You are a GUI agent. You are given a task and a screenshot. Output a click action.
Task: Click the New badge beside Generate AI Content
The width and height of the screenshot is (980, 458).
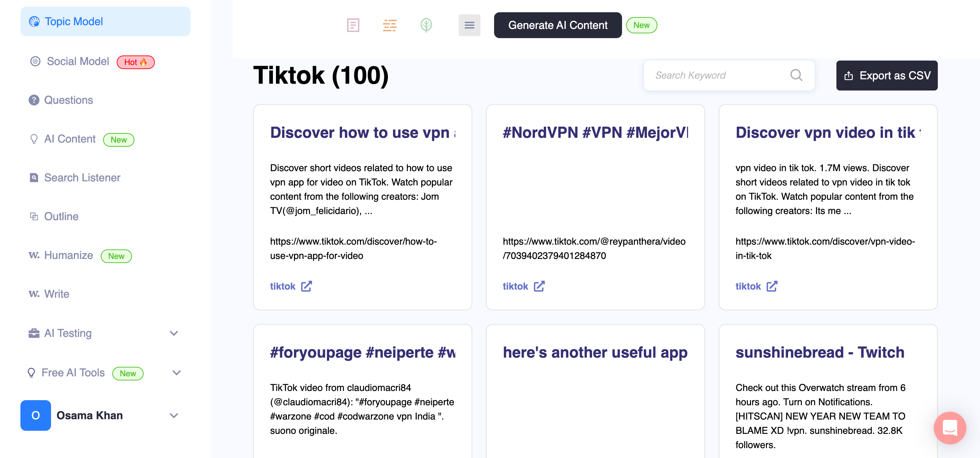coord(641,25)
